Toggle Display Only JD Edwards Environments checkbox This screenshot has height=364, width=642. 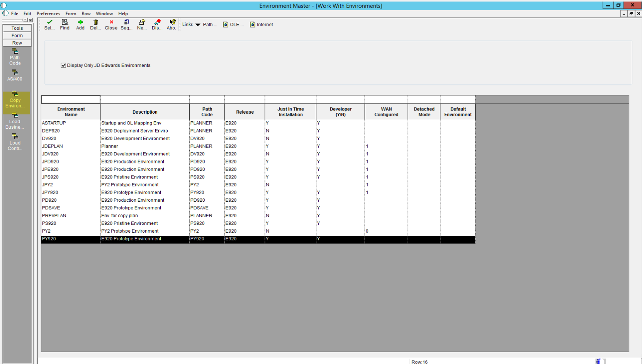63,65
